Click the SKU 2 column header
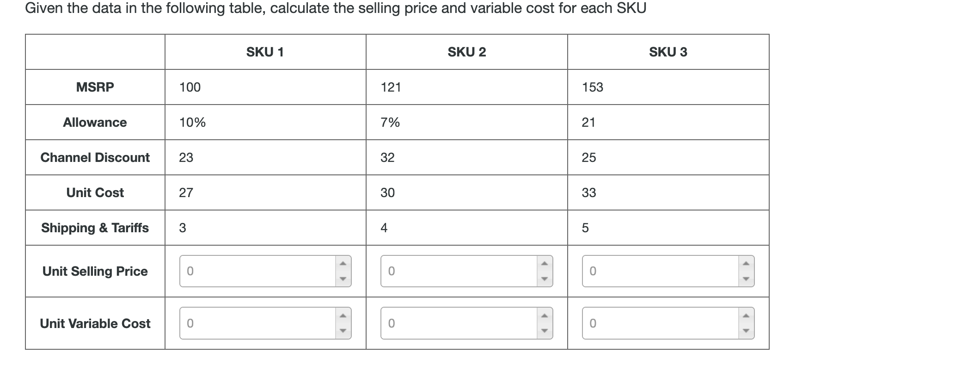 pos(466,52)
